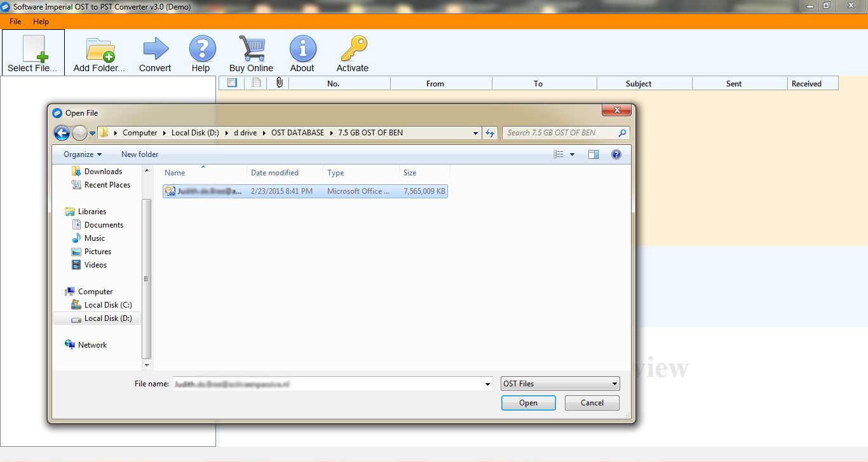Click the search magnifier icon

pyautogui.click(x=622, y=133)
